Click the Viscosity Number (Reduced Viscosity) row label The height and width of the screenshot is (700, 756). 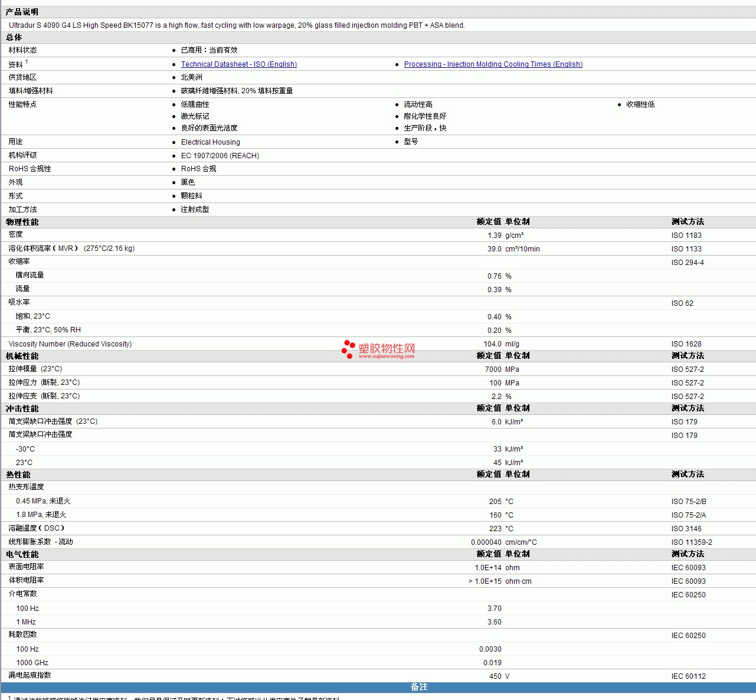[x=70, y=344]
